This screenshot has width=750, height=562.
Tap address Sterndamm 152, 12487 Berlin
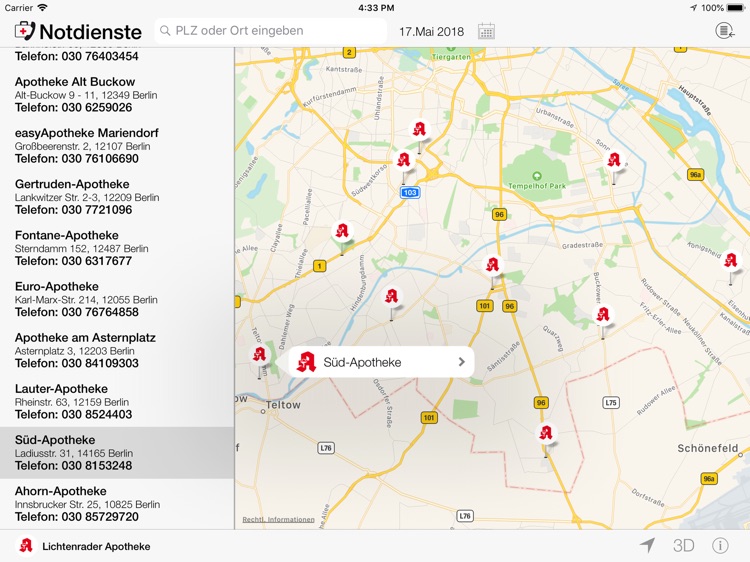(82, 249)
